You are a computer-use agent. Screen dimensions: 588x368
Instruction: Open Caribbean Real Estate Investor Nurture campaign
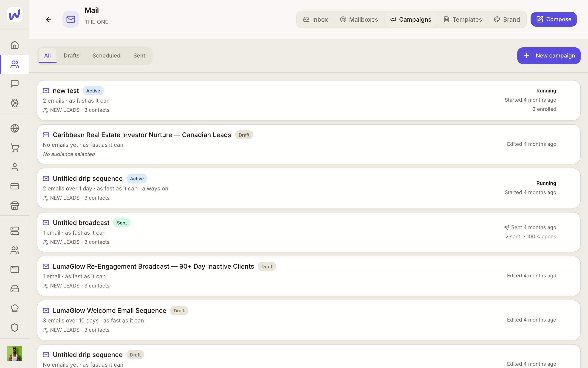pyautogui.click(x=308, y=144)
